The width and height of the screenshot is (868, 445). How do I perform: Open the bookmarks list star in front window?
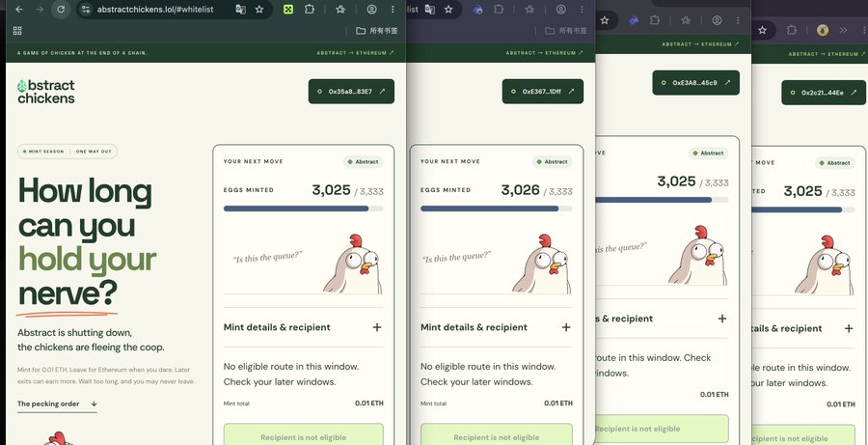(340, 10)
